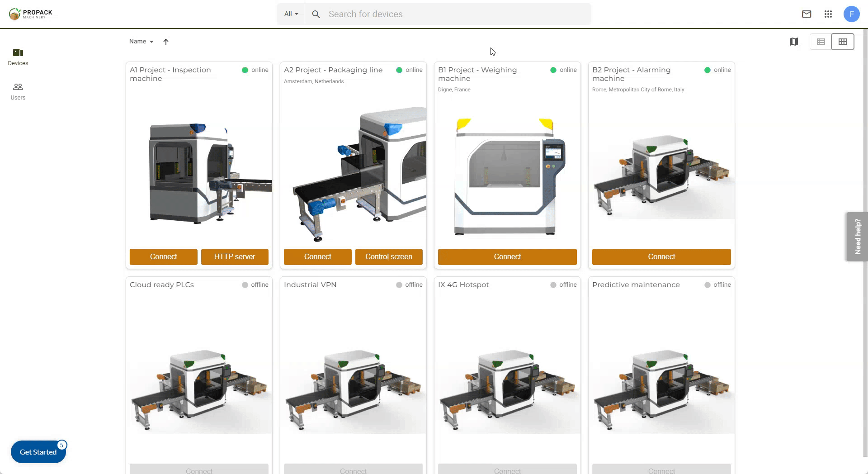Click online status of A1 Project
This screenshot has width=868, height=474.
tap(255, 70)
